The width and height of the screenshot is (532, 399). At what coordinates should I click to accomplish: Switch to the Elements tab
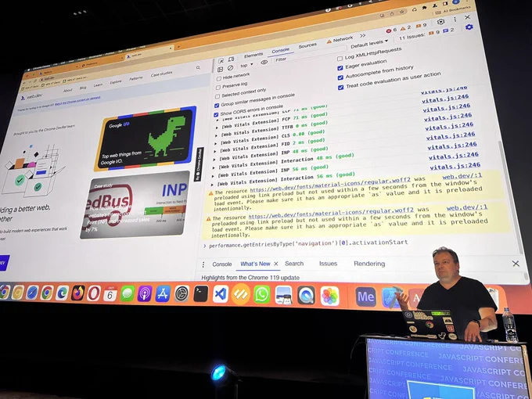pos(253,55)
